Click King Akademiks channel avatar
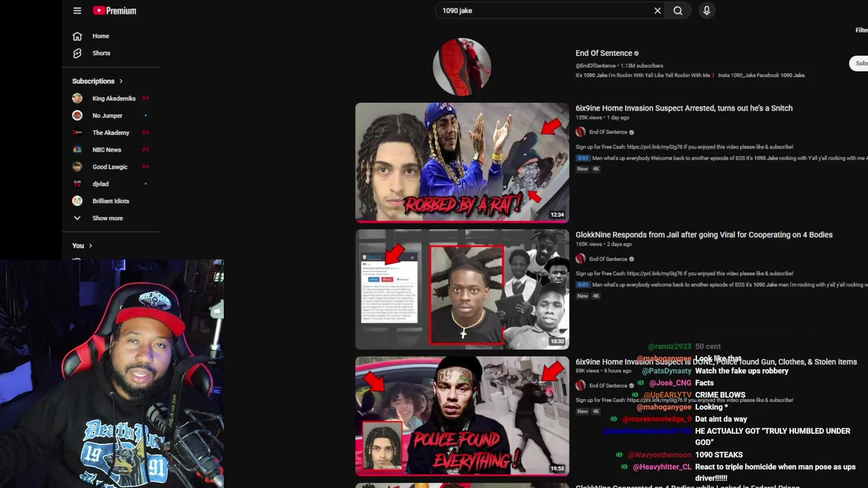Image resolution: width=868 pixels, height=488 pixels. [77, 98]
